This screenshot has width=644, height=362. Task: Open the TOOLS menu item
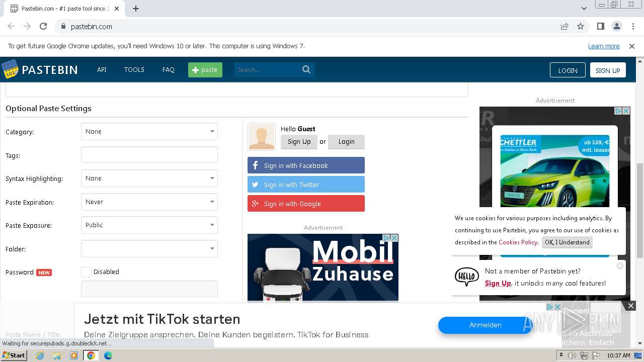134,69
